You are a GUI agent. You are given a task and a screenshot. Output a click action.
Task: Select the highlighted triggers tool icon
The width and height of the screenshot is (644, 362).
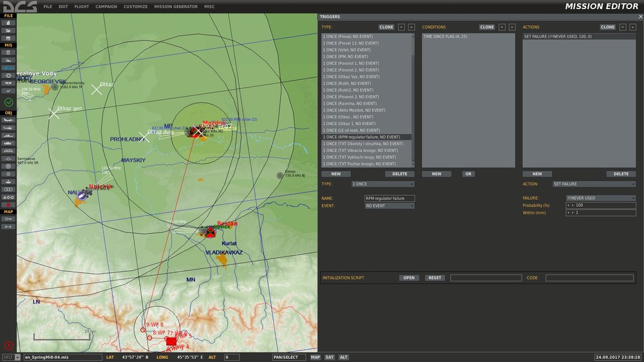[8, 68]
